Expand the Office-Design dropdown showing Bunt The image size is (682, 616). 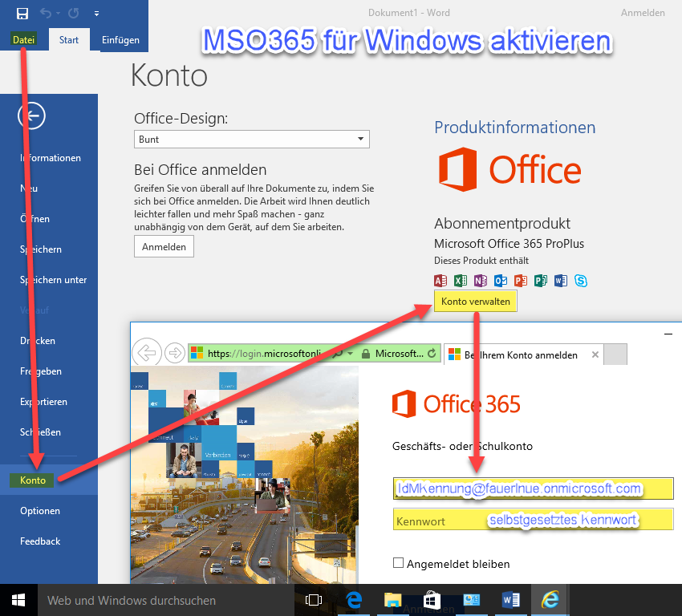[252, 139]
